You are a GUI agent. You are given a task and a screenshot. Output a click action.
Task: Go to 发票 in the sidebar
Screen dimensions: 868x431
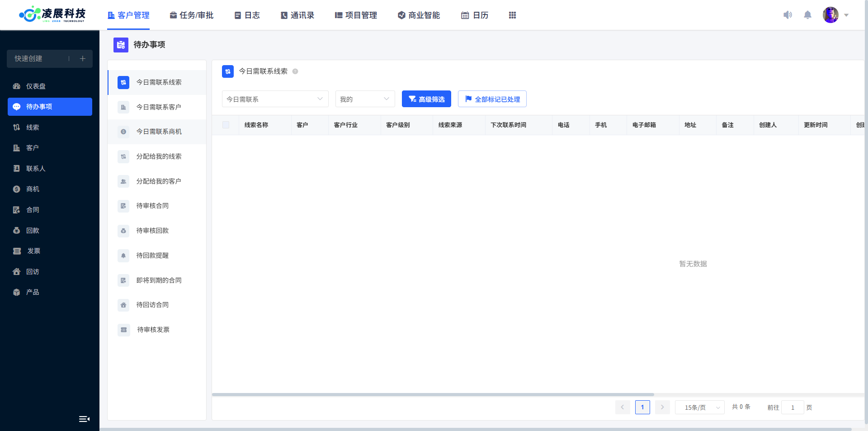pyautogui.click(x=33, y=251)
